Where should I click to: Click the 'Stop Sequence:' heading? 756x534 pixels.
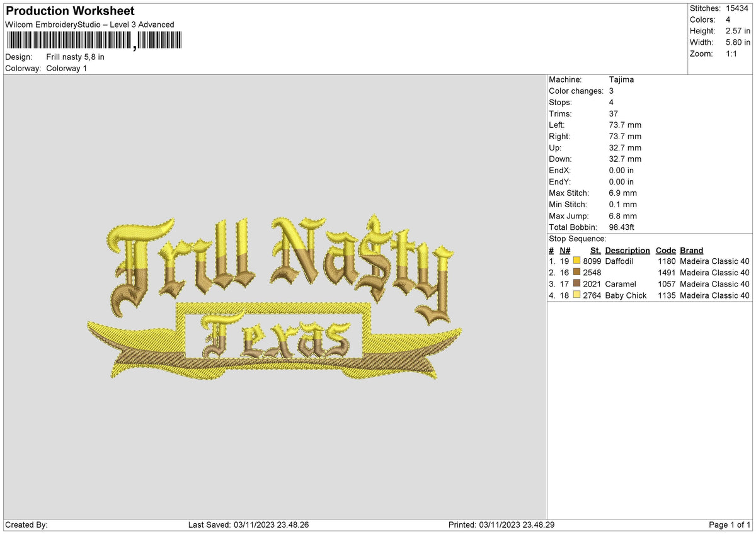point(578,239)
